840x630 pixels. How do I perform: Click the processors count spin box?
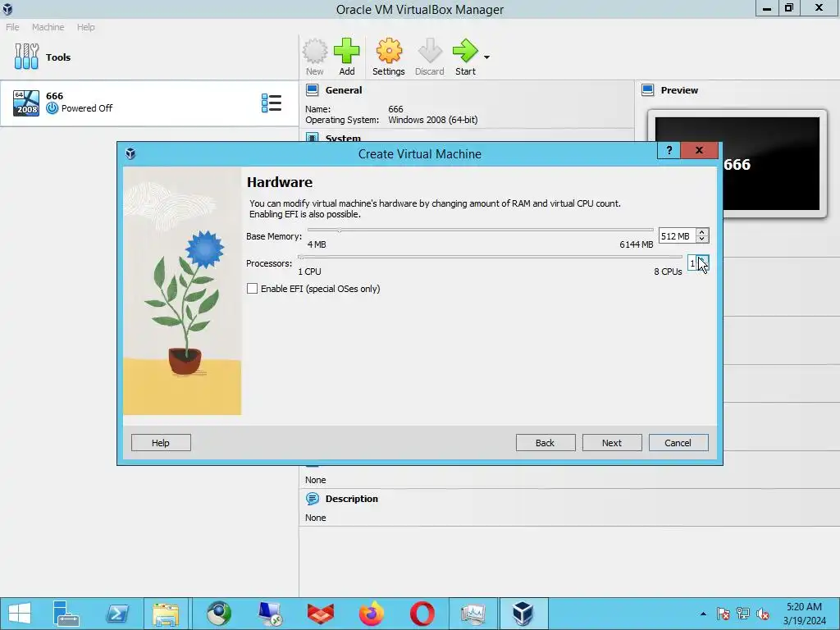click(x=698, y=263)
